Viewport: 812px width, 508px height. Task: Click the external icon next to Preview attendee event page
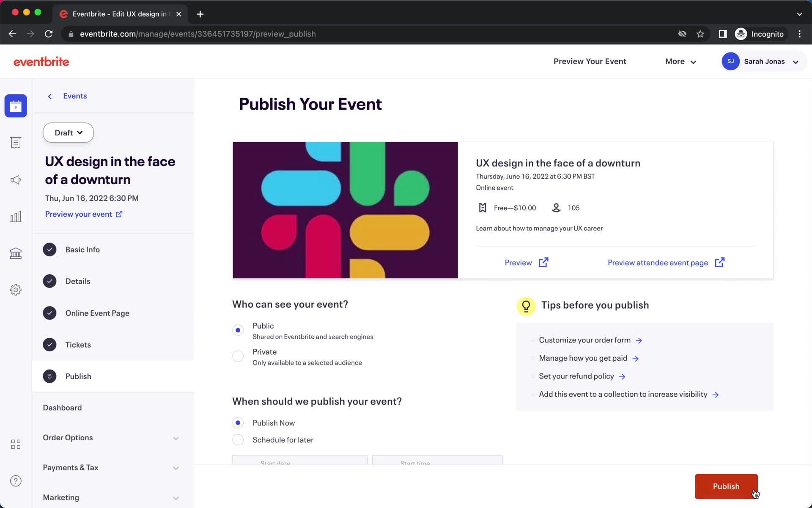[x=719, y=262]
